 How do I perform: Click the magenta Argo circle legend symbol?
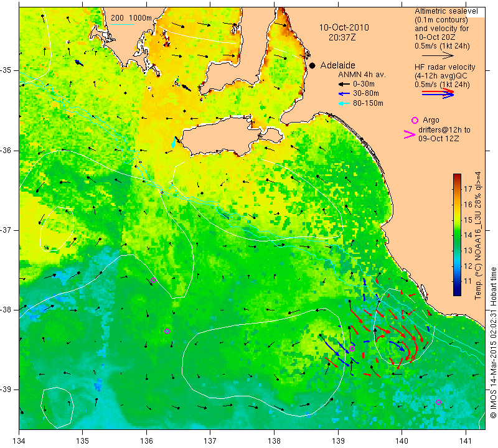tap(415, 120)
